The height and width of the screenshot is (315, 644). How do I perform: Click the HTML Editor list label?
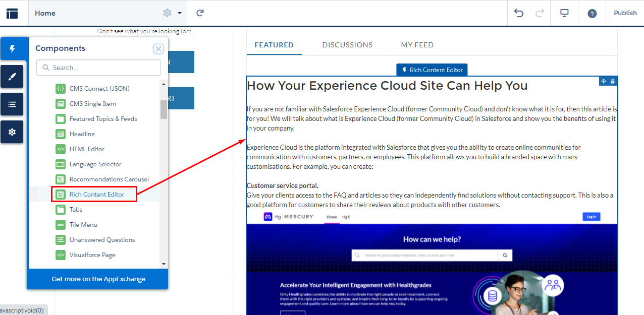pyautogui.click(x=87, y=149)
